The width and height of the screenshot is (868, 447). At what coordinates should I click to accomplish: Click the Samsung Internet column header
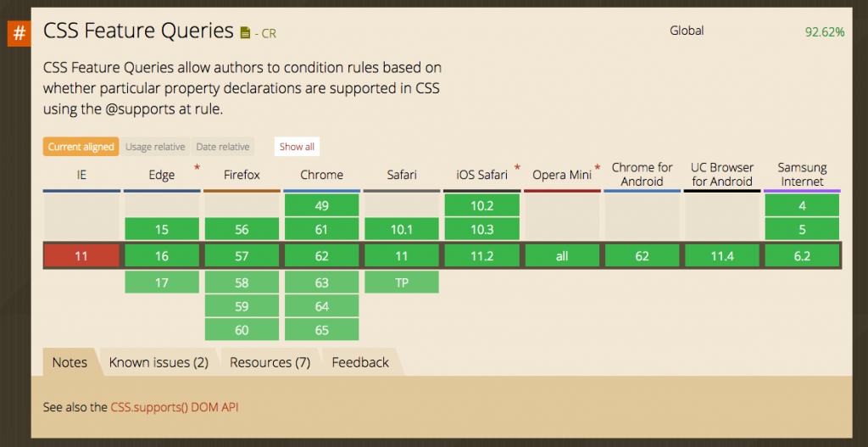802,175
